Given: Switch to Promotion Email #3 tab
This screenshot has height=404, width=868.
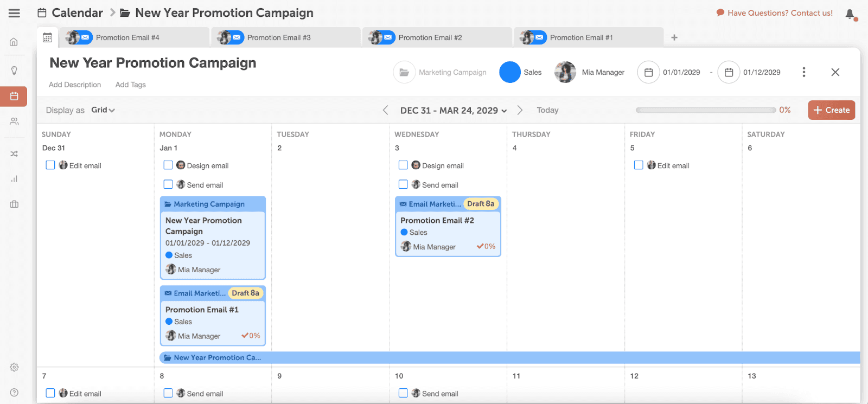Looking at the screenshot, I should pos(279,37).
